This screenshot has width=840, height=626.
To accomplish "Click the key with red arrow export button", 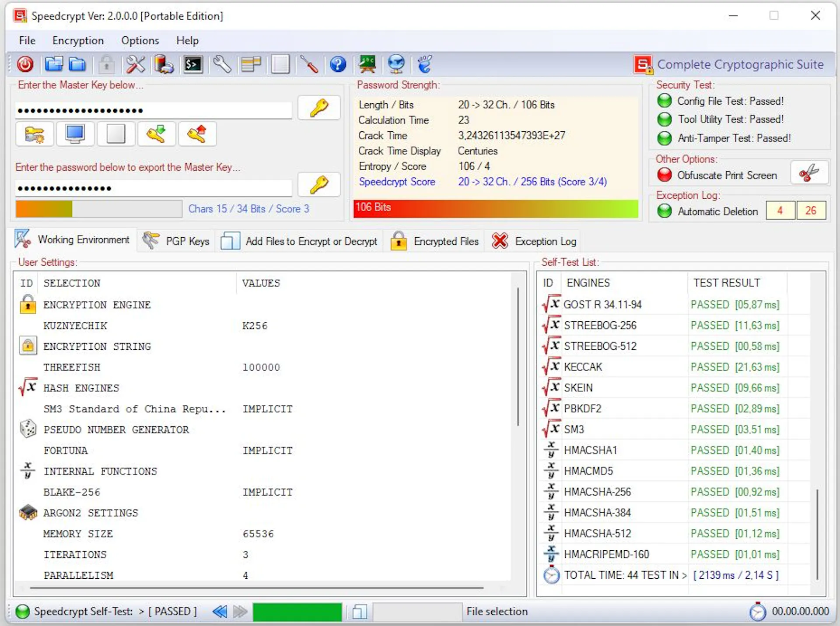I will [x=197, y=134].
